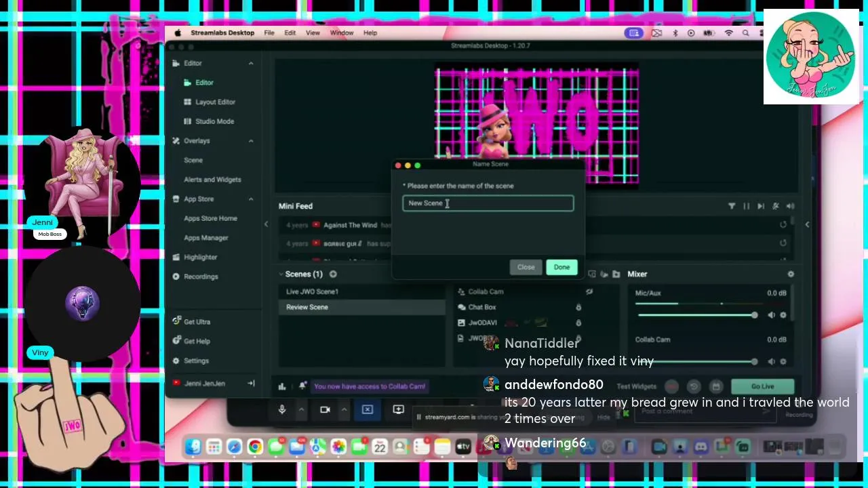This screenshot has width=868, height=488.
Task: Open Apps Manager
Action: (x=205, y=238)
